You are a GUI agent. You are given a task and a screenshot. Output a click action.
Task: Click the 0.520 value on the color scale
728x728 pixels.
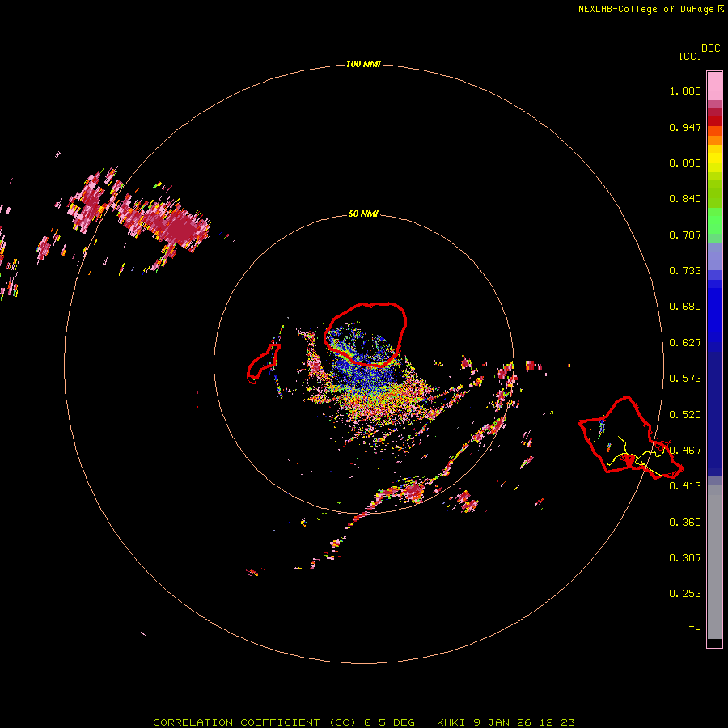point(685,415)
